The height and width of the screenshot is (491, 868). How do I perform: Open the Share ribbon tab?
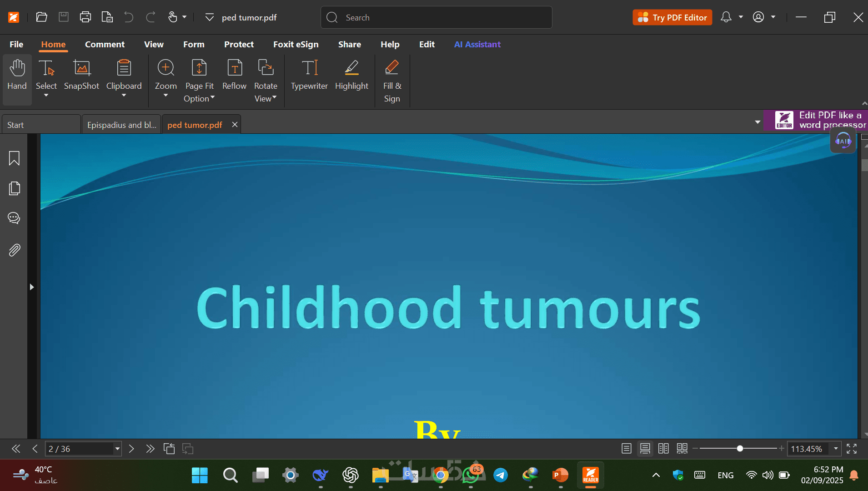pos(349,44)
